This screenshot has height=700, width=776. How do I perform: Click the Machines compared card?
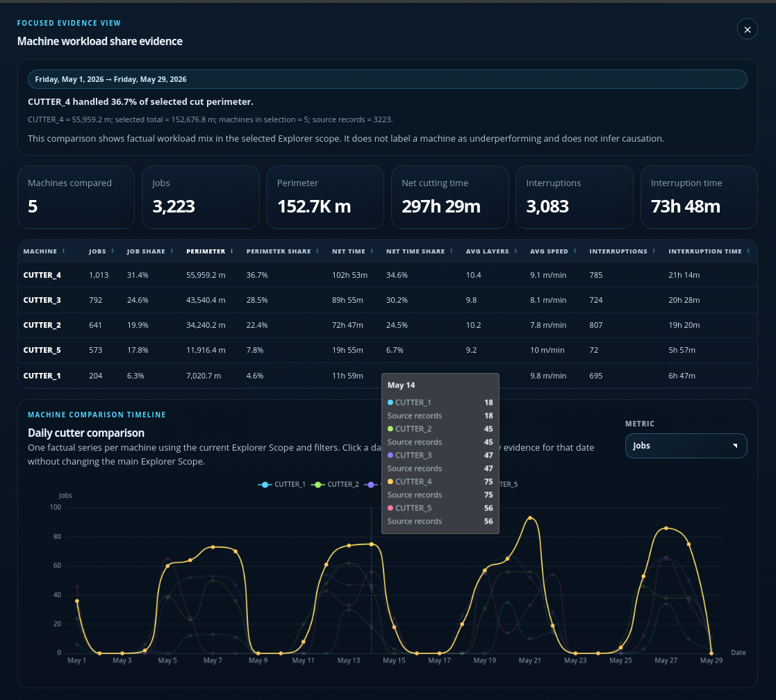point(76,197)
